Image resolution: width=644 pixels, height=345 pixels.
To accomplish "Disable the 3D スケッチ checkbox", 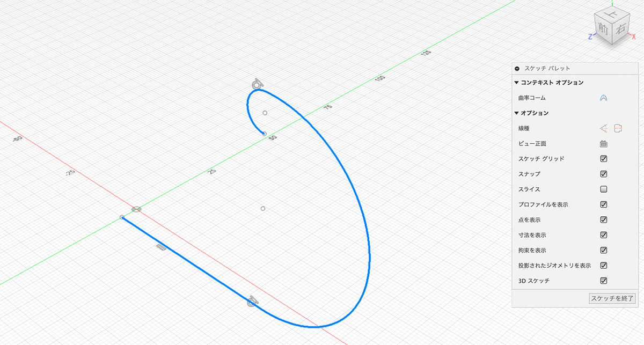I will [603, 281].
